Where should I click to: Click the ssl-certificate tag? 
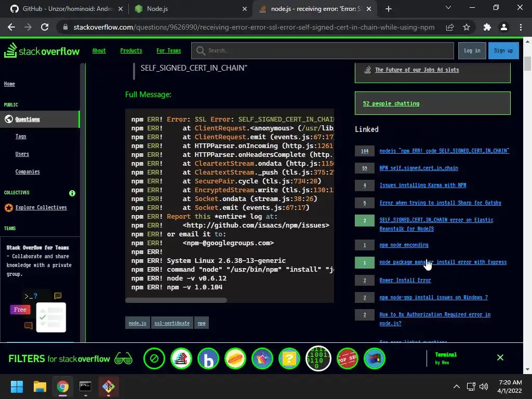[172, 323]
